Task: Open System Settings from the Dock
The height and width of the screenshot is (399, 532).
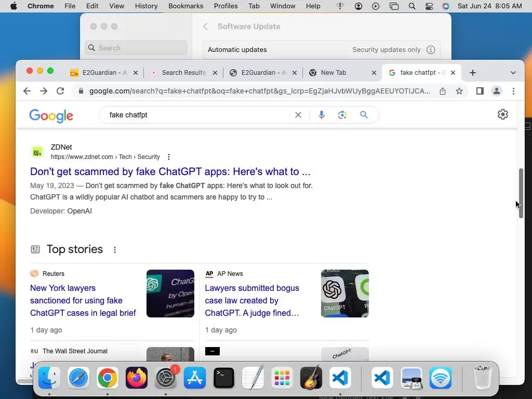Action: point(166,378)
